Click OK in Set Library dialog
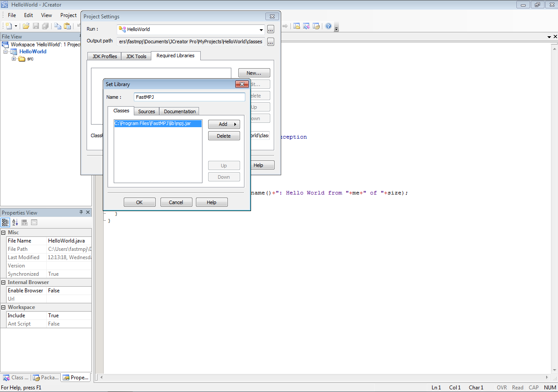Viewport: 558px width, 392px height. [139, 202]
